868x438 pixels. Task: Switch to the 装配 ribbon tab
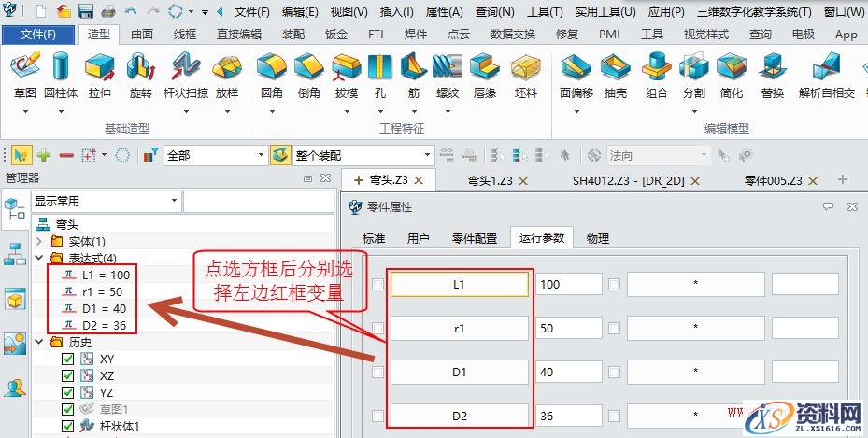[292, 35]
